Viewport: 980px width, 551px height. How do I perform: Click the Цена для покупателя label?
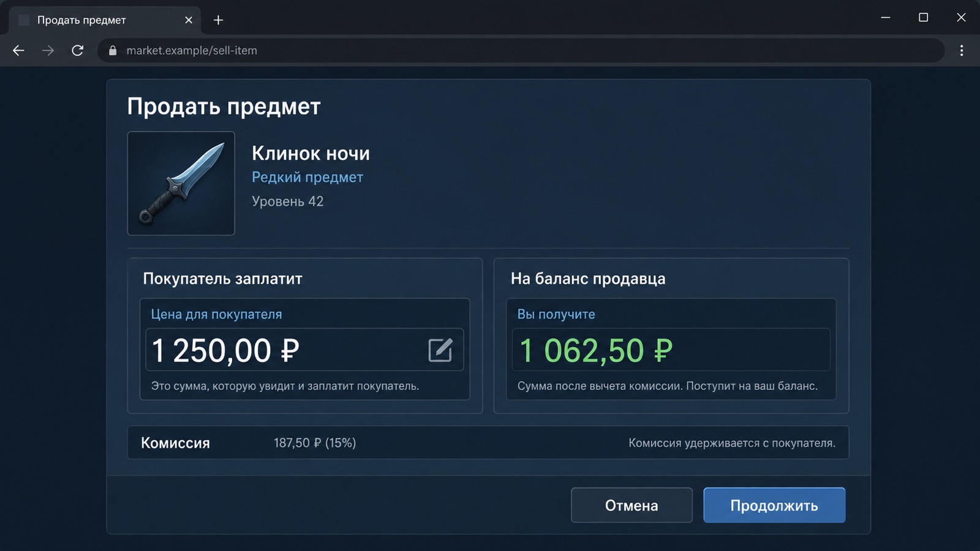click(x=216, y=314)
